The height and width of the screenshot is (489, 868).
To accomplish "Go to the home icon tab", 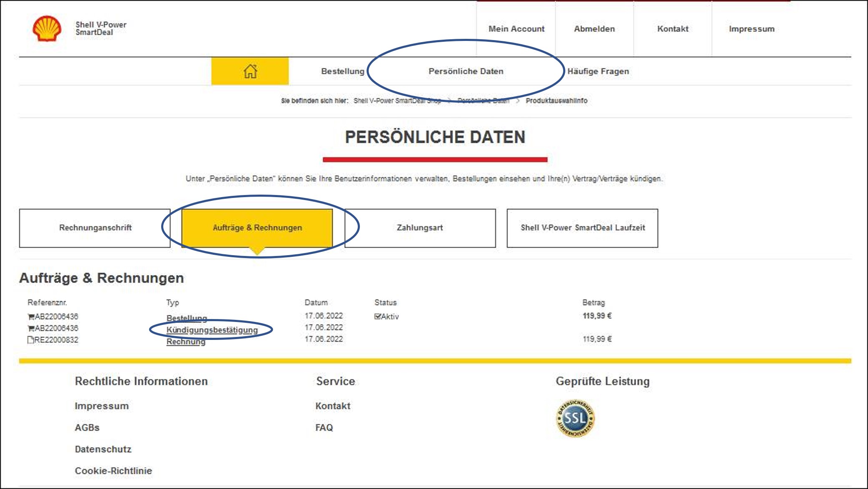I will [x=250, y=71].
